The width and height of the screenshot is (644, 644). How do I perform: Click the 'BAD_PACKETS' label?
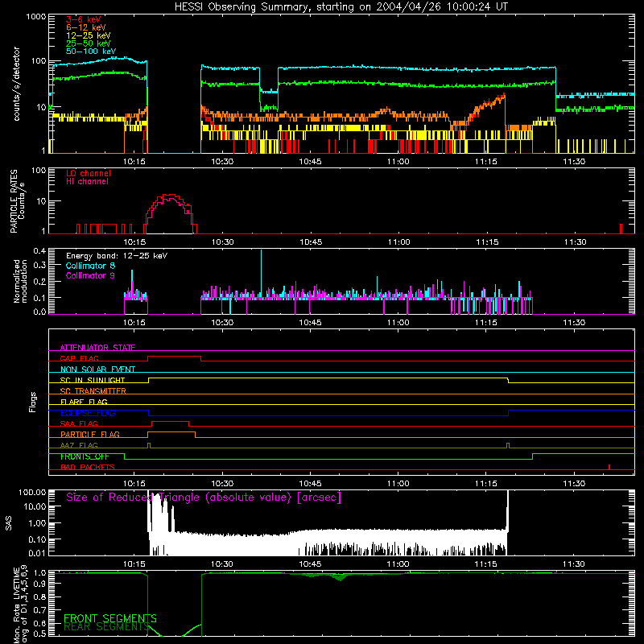88,467
